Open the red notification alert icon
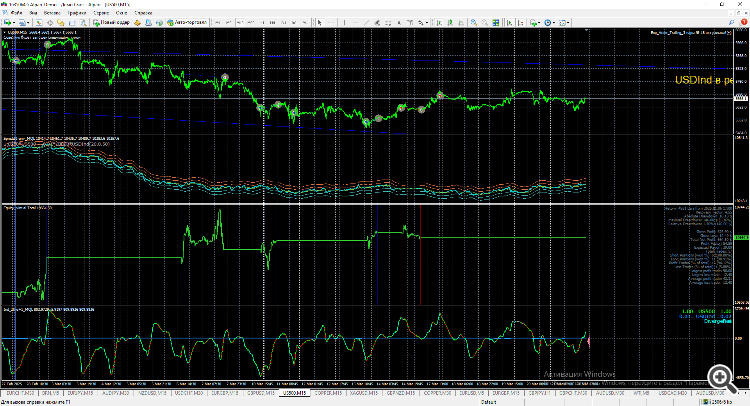750x406 pixels. point(743,22)
